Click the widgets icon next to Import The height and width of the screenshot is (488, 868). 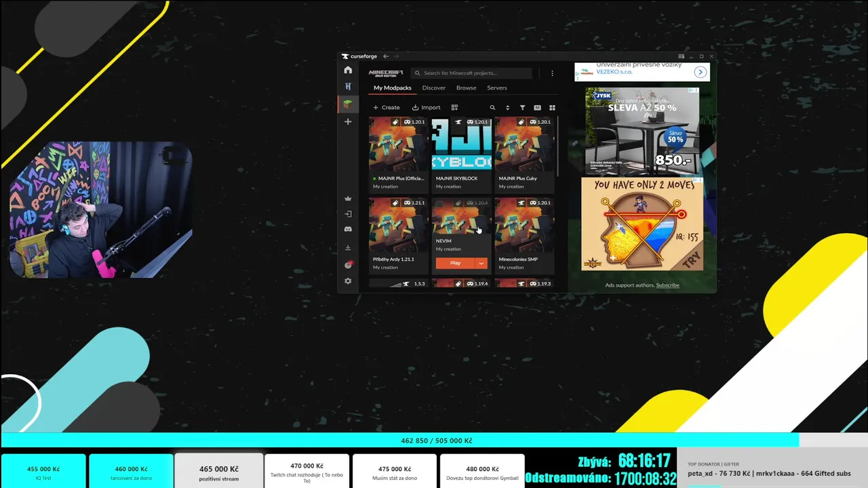(454, 107)
